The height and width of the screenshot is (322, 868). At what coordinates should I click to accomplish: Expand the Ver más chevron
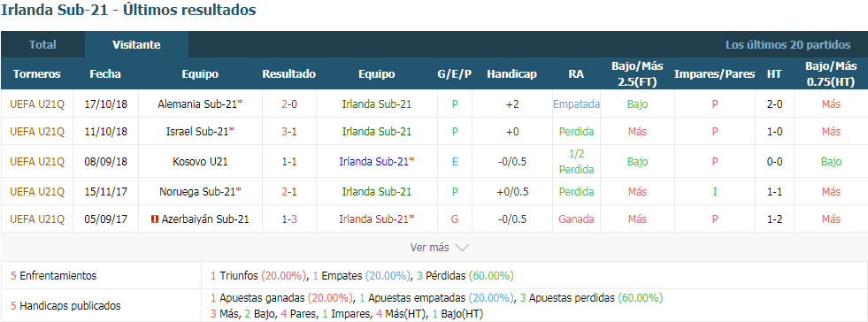tap(462, 248)
